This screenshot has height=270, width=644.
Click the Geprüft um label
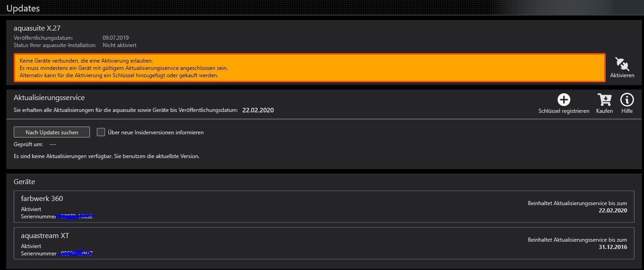coord(28,144)
